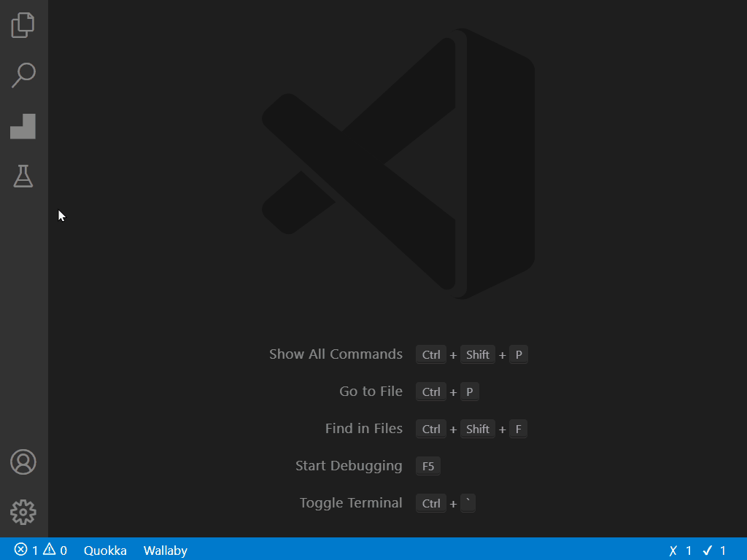
Task: Click Wallaby in the status bar
Action: click(x=166, y=551)
